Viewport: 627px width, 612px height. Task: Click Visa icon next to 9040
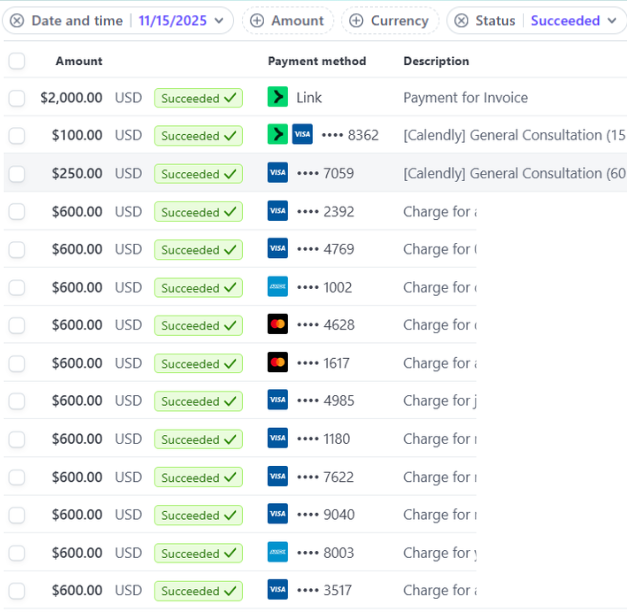pyautogui.click(x=278, y=514)
